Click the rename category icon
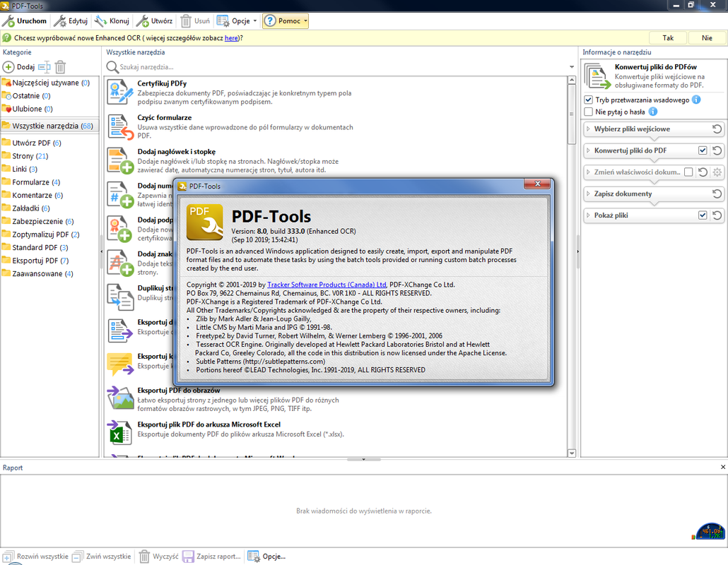The height and width of the screenshot is (565, 728). (44, 67)
